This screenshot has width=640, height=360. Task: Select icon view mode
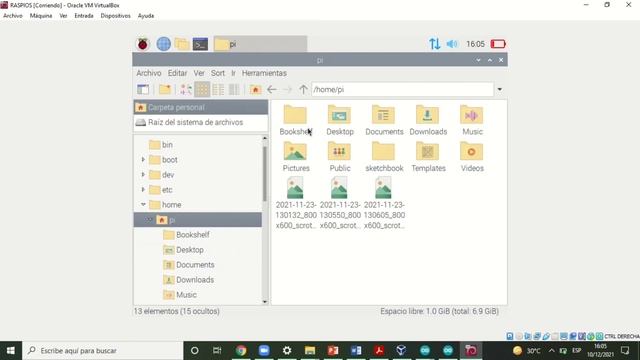(202, 89)
